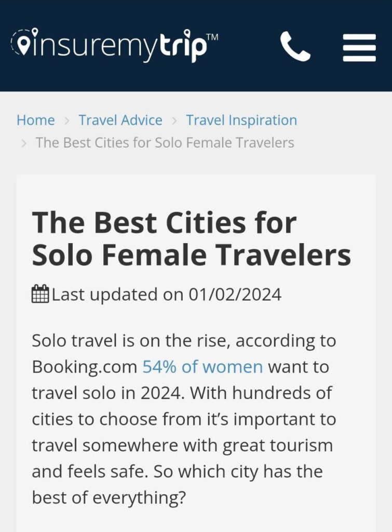
Task: Open the Travel Inspiration breadcrumb link
Action: coord(241,121)
